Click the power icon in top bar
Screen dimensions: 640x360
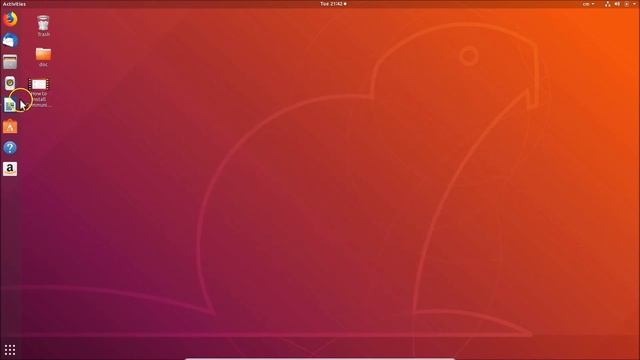click(x=627, y=4)
